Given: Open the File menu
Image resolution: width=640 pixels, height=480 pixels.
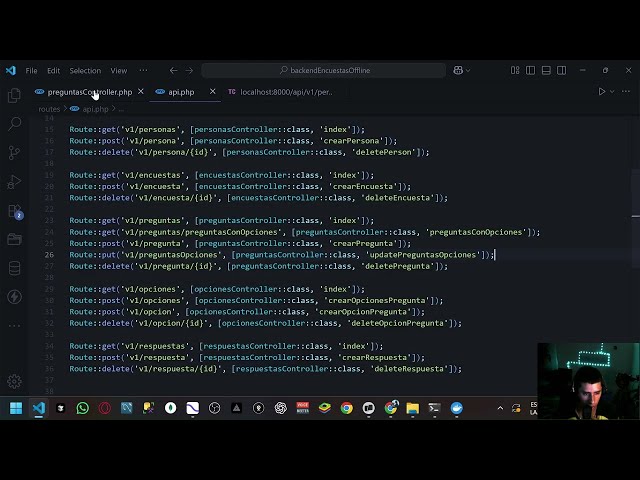Looking at the screenshot, I should 31,71.
